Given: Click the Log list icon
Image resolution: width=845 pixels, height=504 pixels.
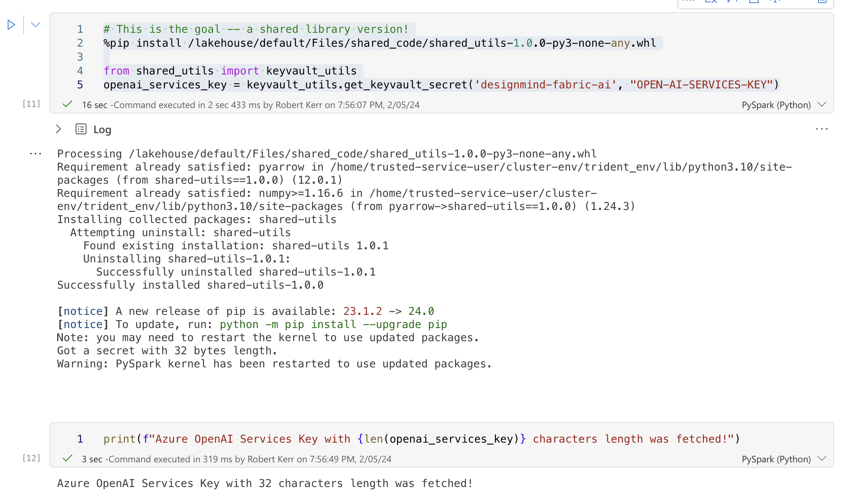Looking at the screenshot, I should (81, 129).
